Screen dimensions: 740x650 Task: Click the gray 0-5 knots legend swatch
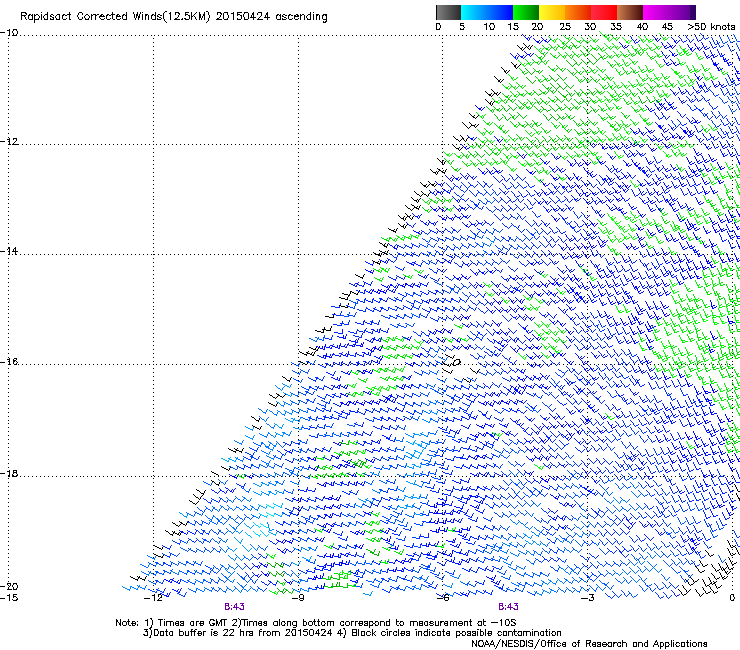pyautogui.click(x=448, y=12)
